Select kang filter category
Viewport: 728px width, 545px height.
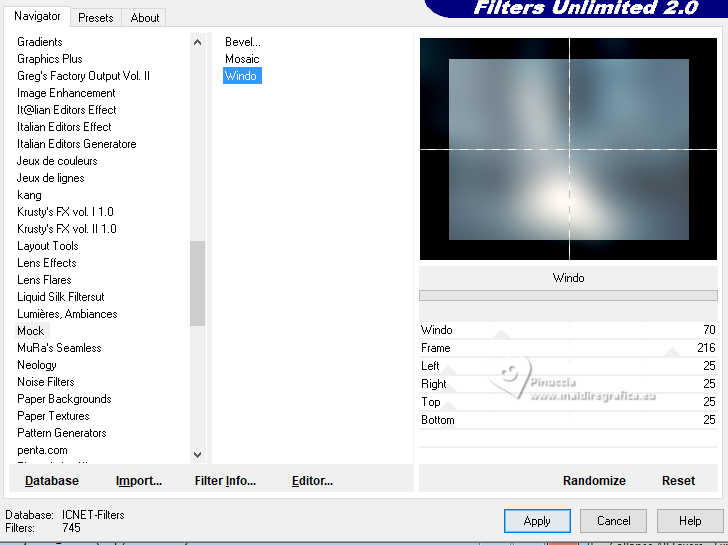coord(29,195)
